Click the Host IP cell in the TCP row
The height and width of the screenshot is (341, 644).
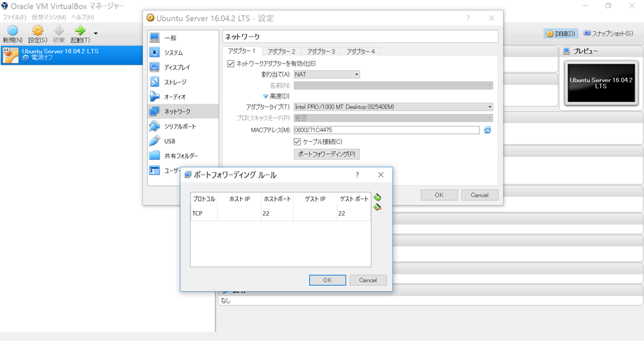pos(239,214)
